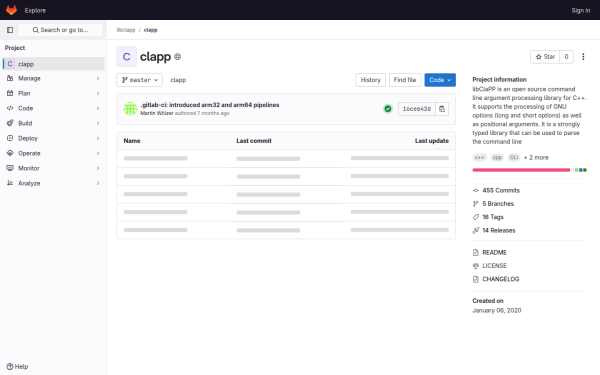Click the public globe visibility icon
The image size is (600, 375).
[x=178, y=57]
